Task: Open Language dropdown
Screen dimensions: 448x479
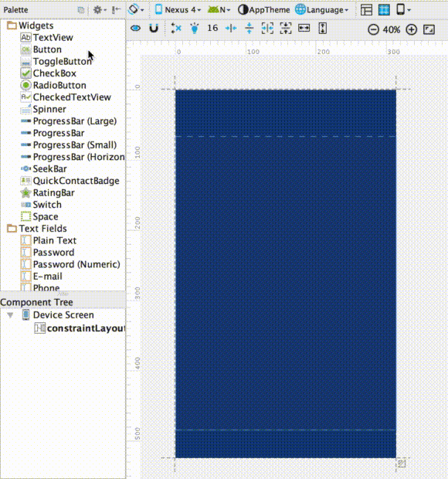Action: pyautogui.click(x=322, y=10)
